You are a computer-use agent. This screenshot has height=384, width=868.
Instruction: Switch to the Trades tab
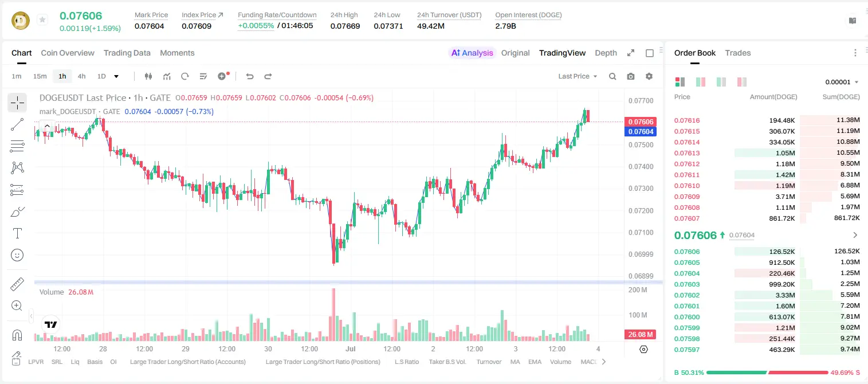(737, 53)
